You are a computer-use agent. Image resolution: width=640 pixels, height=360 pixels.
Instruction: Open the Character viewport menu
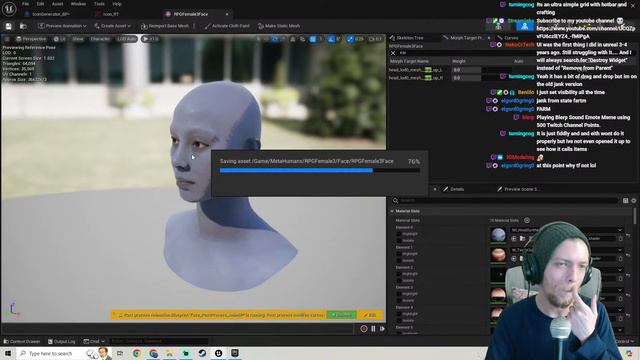click(x=100, y=39)
